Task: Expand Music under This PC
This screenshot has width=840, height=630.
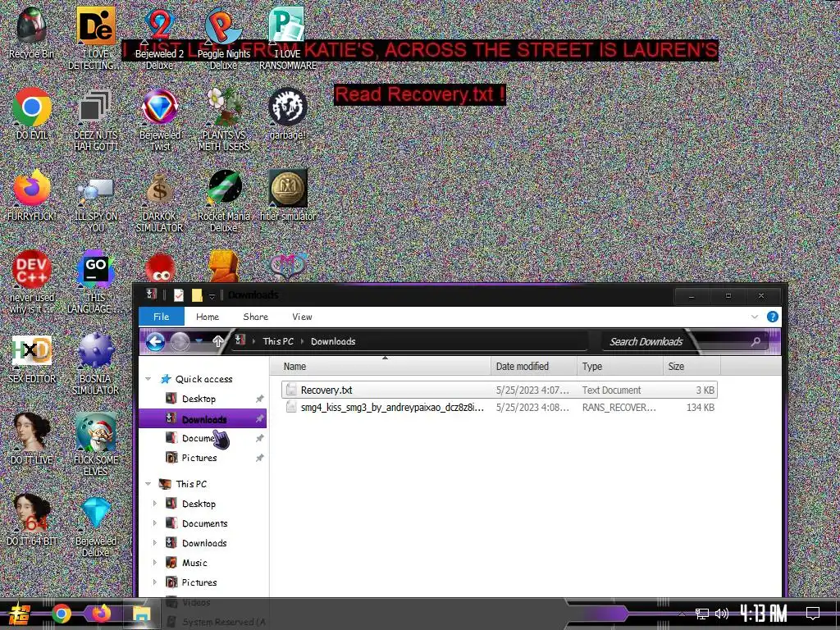Action: [x=155, y=563]
